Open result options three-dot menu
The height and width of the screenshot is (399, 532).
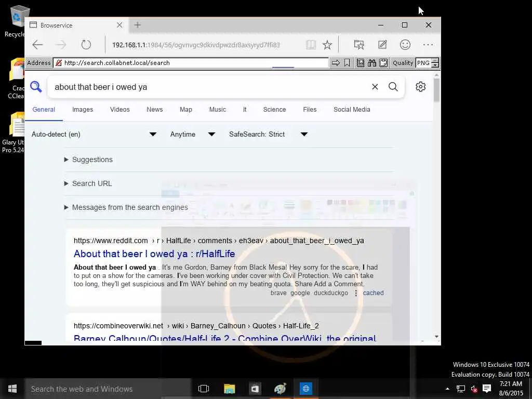(x=356, y=293)
